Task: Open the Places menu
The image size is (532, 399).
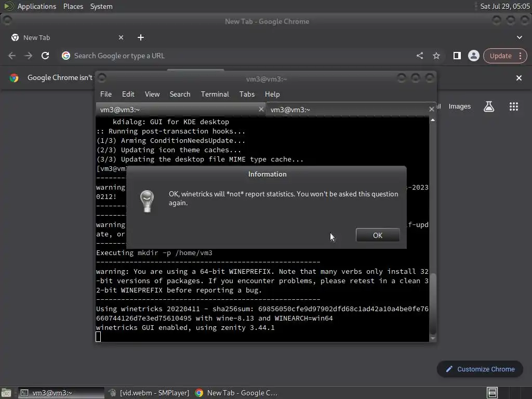Action: [73, 6]
